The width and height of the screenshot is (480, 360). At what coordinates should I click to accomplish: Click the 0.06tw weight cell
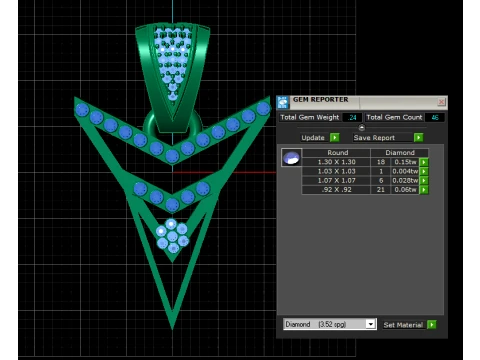tap(405, 190)
